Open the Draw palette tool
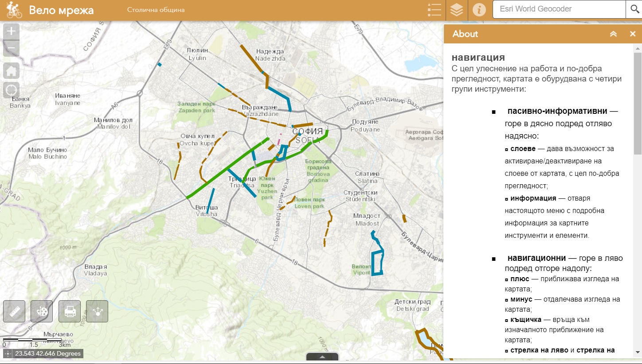Image resolution: width=642 pixels, height=364 pixels. click(x=42, y=311)
